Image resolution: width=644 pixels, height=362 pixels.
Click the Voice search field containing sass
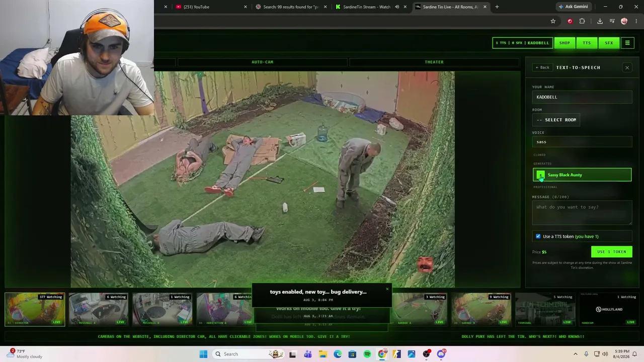point(582,142)
